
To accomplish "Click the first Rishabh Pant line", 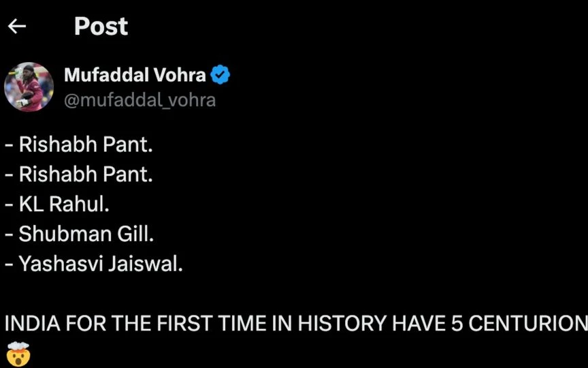I will coord(79,144).
